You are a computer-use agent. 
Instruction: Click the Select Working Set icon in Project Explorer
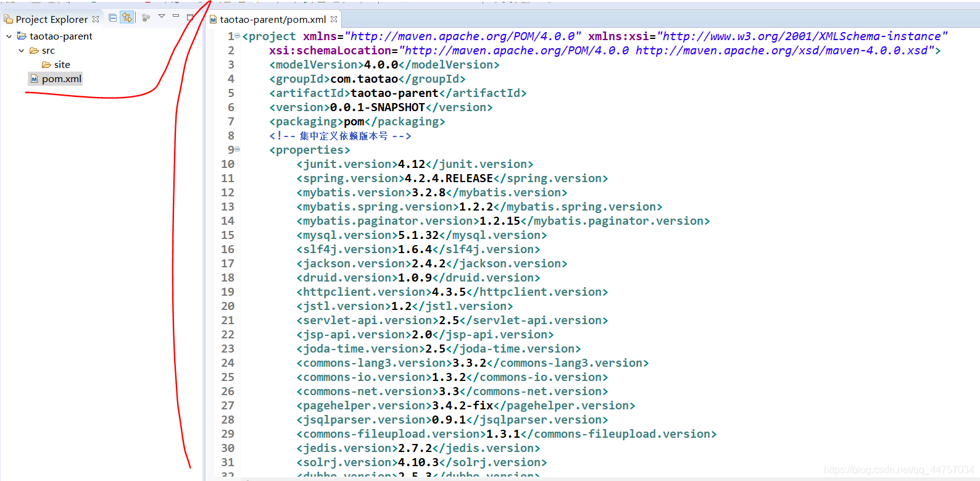146,18
